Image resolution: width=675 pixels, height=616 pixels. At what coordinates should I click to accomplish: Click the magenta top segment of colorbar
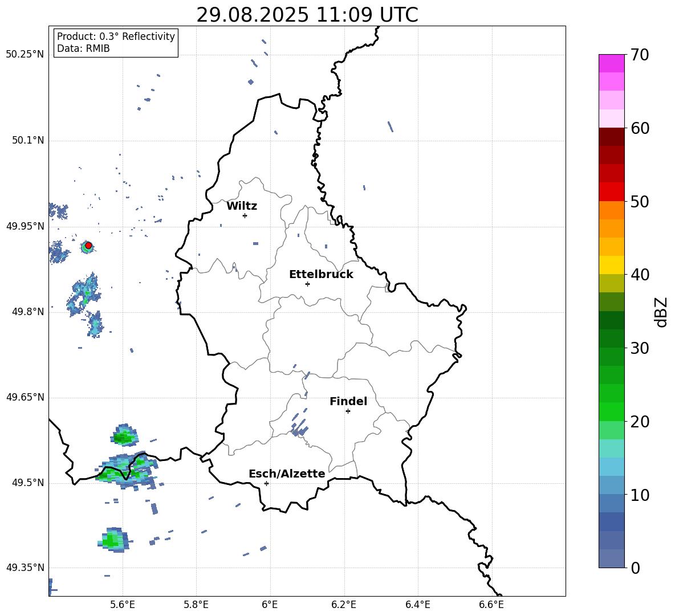(612, 64)
